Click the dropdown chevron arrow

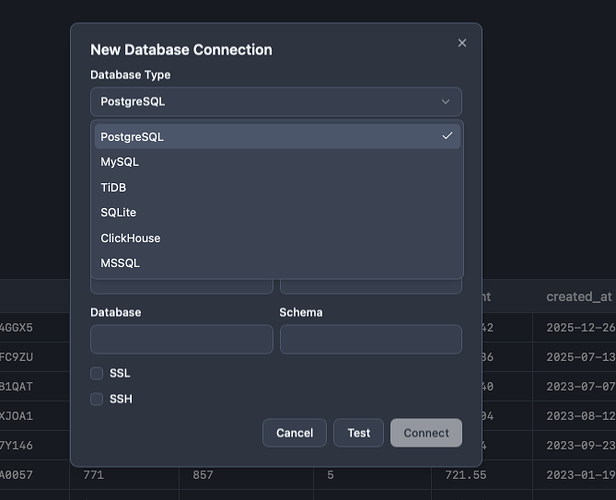point(446,101)
